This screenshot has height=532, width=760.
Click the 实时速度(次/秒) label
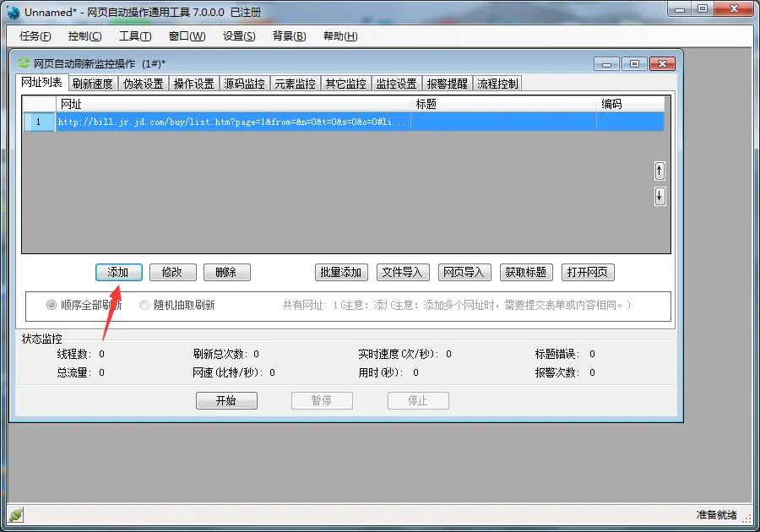(399, 354)
